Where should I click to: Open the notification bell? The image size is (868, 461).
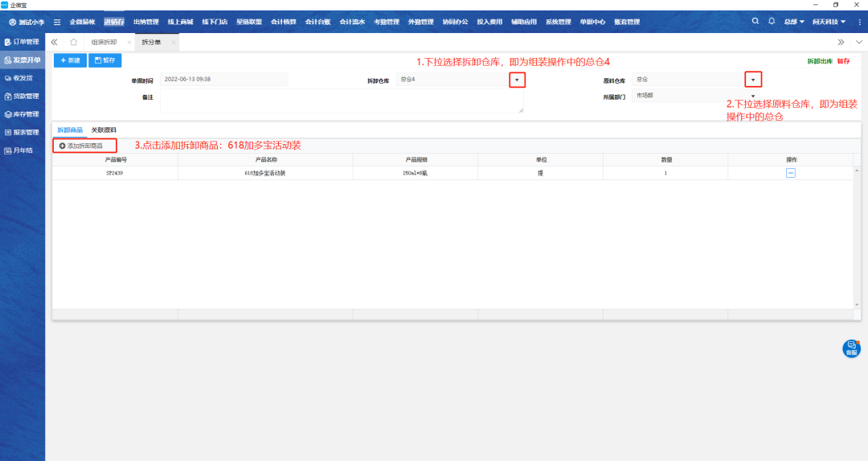(x=772, y=21)
